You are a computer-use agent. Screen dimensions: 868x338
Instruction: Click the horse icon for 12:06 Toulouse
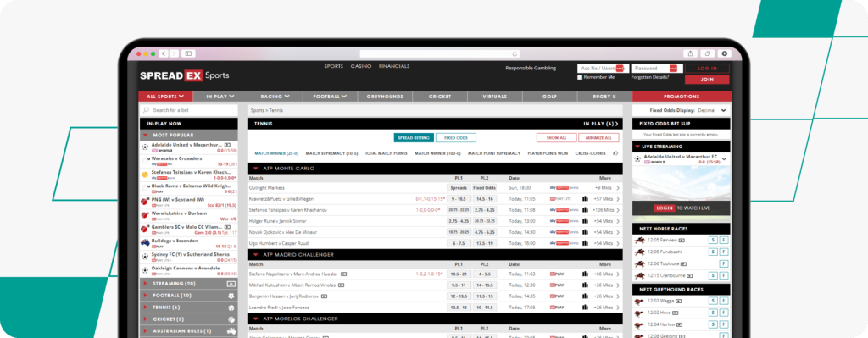[639, 263]
